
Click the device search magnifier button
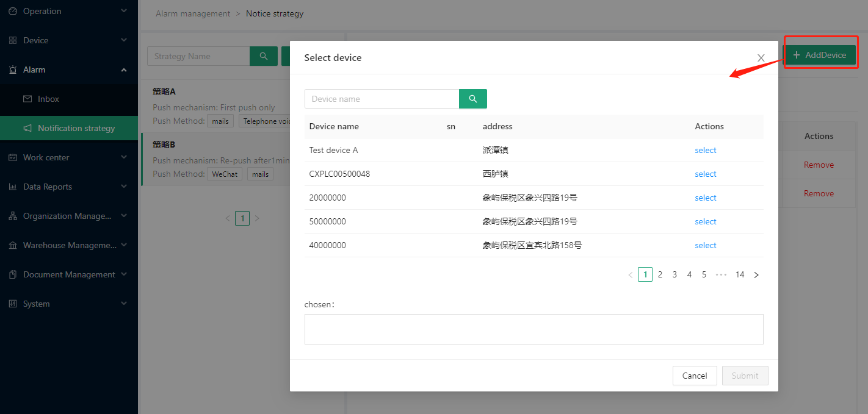coord(473,99)
